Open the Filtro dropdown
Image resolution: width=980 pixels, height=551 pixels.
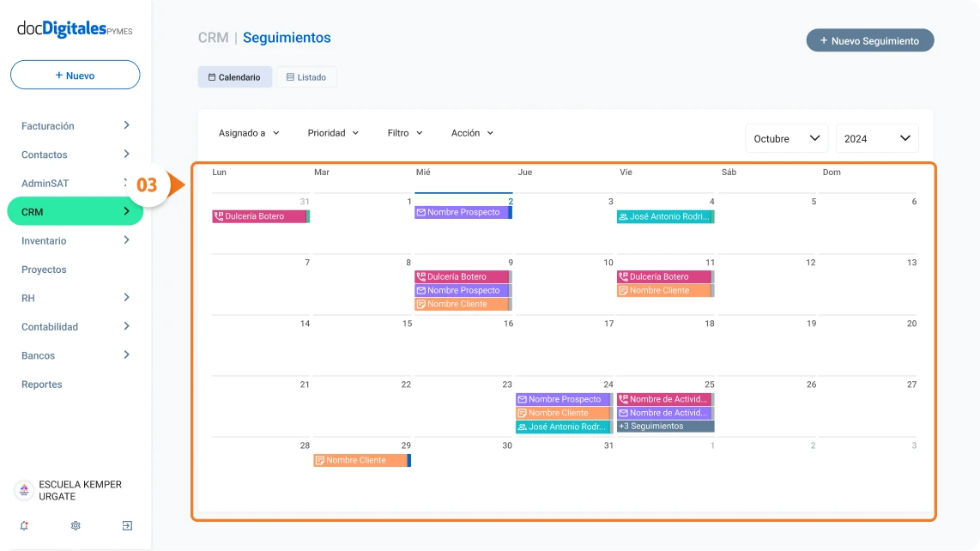click(x=405, y=133)
